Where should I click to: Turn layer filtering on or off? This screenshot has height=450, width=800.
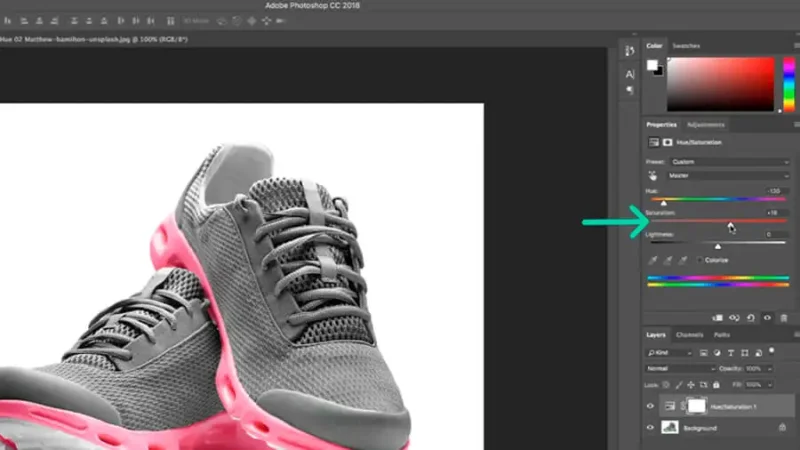pyautogui.click(x=772, y=351)
